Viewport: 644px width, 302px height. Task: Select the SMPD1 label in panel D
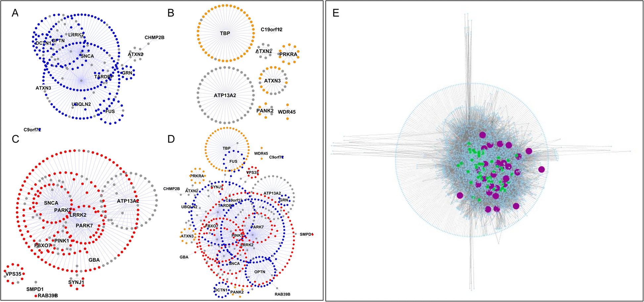click(306, 235)
